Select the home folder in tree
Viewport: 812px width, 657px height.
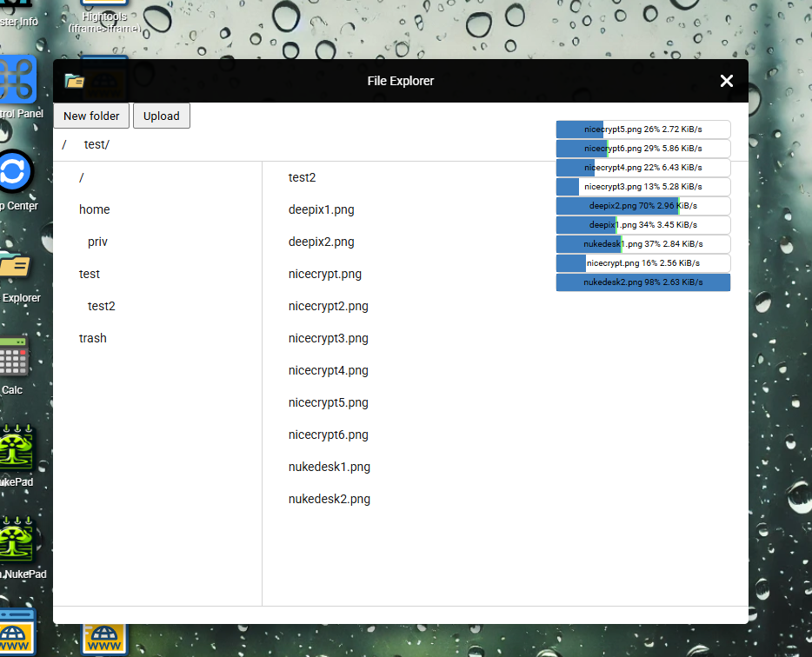94,209
